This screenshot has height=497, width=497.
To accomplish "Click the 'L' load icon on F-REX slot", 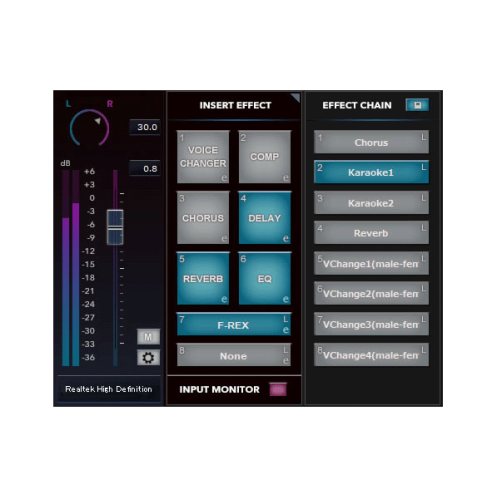I will [286, 319].
